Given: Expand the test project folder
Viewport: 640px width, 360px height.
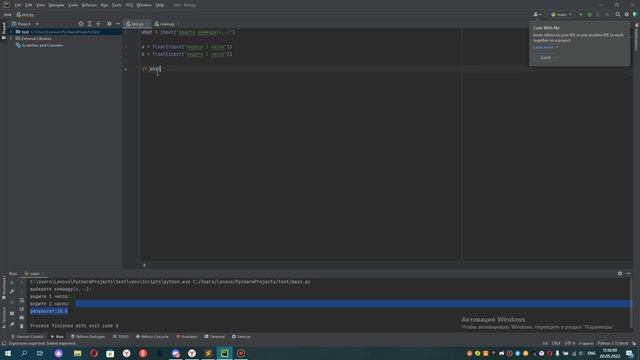Looking at the screenshot, I should [11, 32].
